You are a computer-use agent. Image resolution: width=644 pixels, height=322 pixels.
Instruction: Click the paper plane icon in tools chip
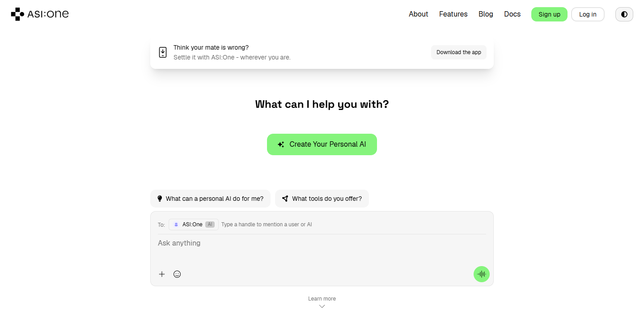[285, 199]
